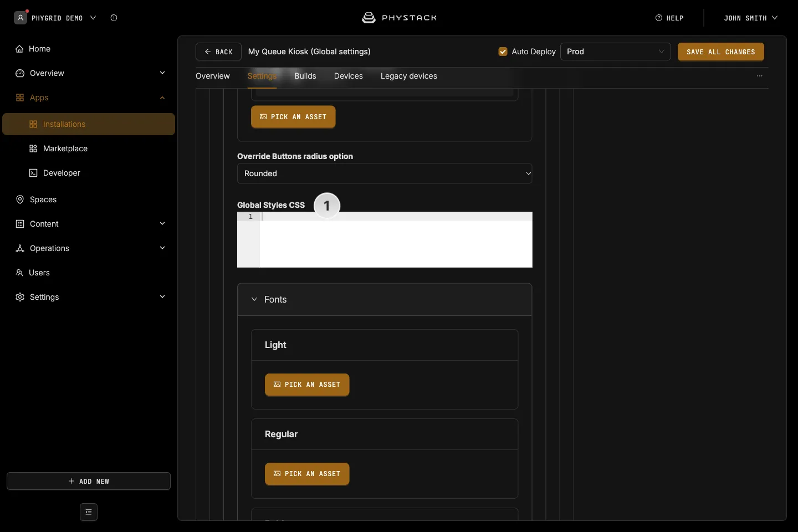Collapse the sidebar with the bottom toggle icon
Screen dimensions: 798x532
(89, 512)
